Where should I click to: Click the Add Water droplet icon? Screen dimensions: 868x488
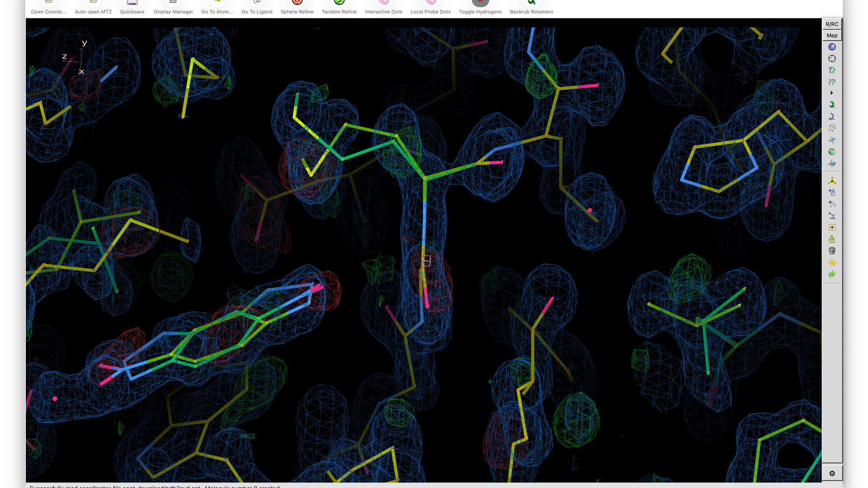click(832, 192)
